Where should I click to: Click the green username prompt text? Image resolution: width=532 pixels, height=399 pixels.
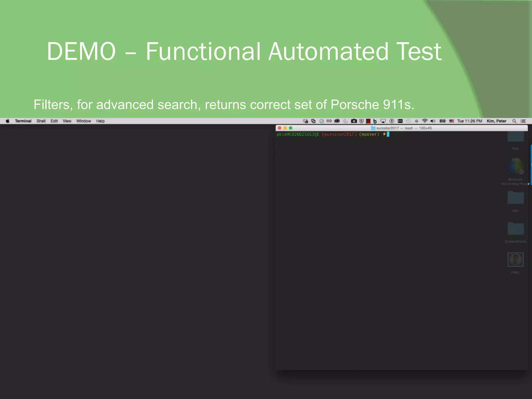click(x=298, y=134)
